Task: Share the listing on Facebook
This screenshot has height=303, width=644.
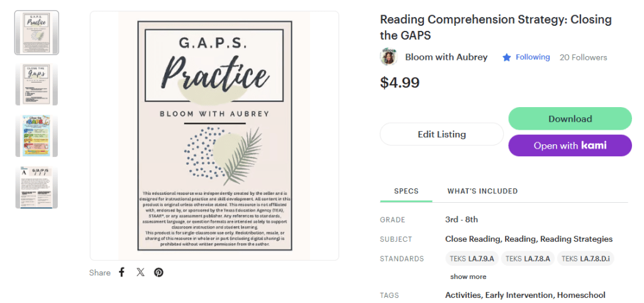Action: click(x=122, y=272)
